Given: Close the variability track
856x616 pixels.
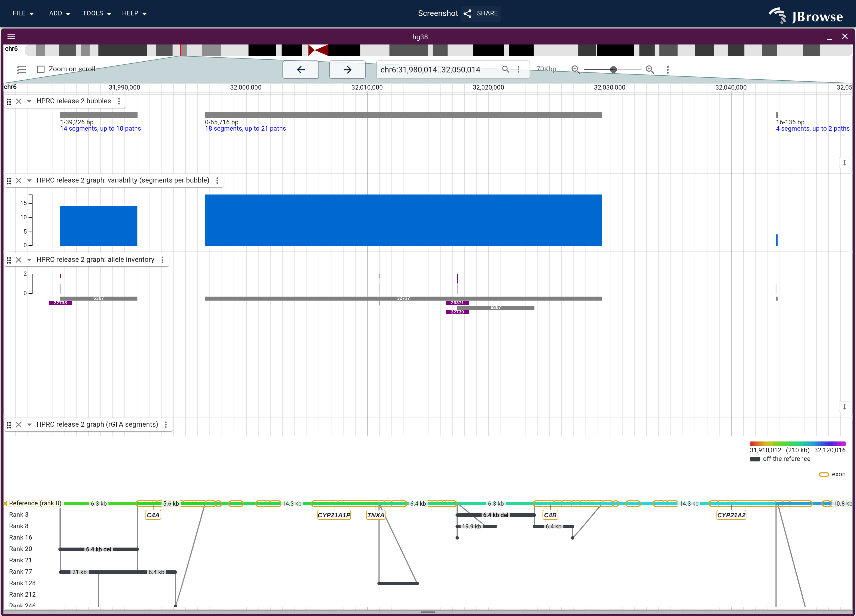Looking at the screenshot, I should 19,180.
